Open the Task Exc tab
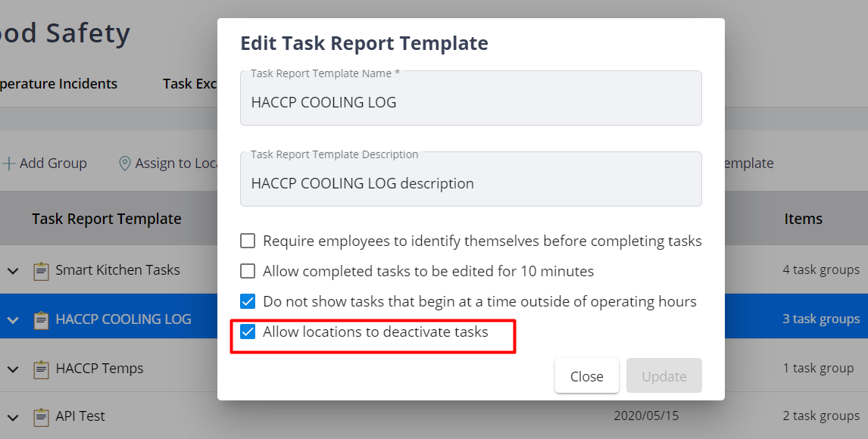This screenshot has width=868, height=439. 189,84
